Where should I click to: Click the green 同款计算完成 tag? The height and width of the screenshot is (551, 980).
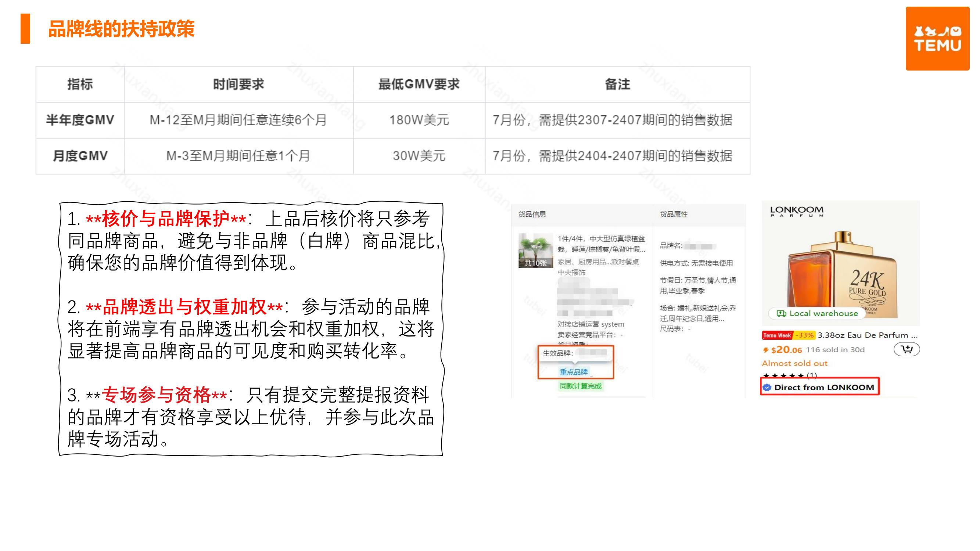click(x=580, y=386)
